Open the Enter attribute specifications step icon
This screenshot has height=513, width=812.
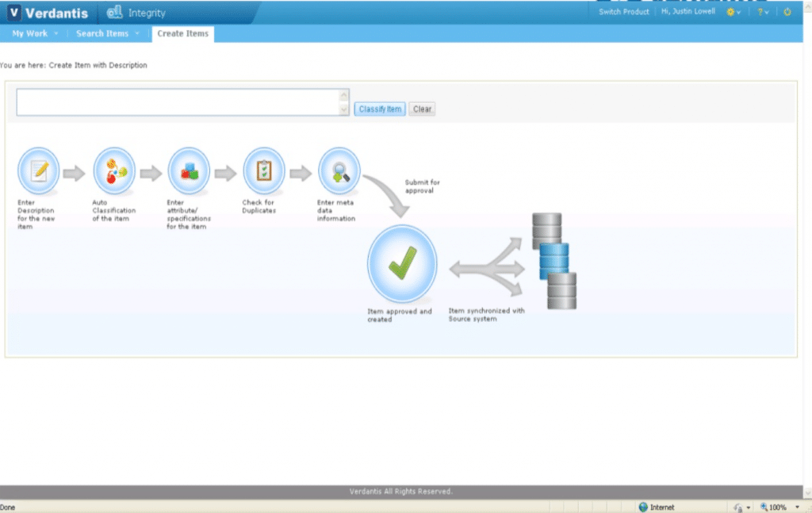tap(188, 170)
